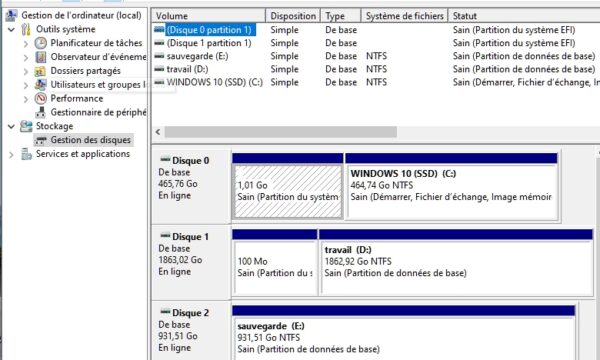
Task: Click the volume list horizontal scrollbar thumb
Action: pyautogui.click(x=281, y=132)
